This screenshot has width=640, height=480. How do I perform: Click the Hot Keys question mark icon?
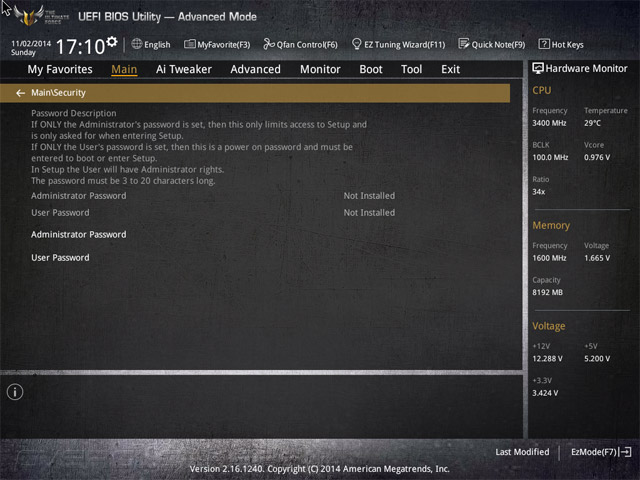coord(544,44)
